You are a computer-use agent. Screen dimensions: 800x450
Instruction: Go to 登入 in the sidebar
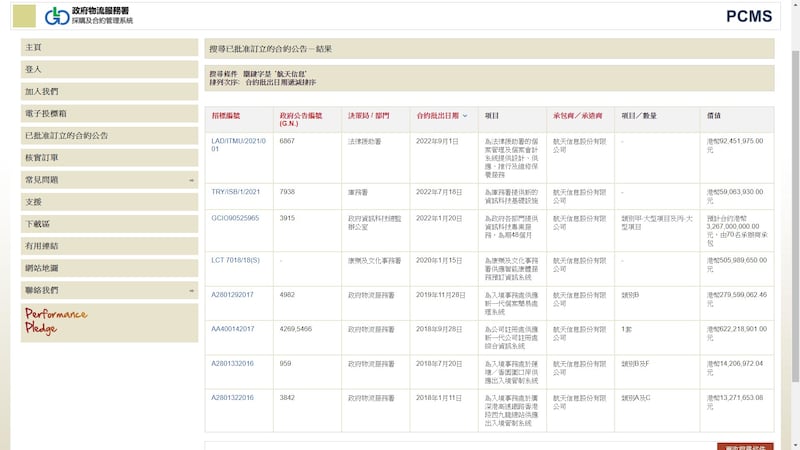pos(34,70)
